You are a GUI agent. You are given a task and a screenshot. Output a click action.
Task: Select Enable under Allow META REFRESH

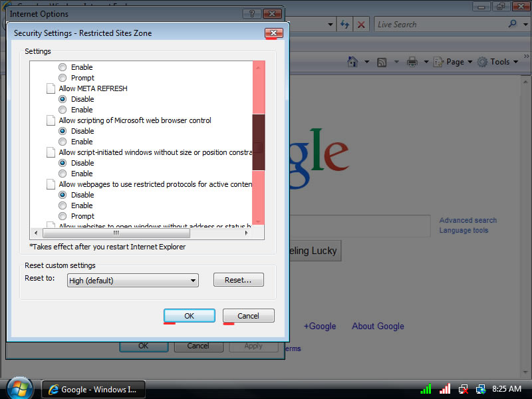coord(63,110)
